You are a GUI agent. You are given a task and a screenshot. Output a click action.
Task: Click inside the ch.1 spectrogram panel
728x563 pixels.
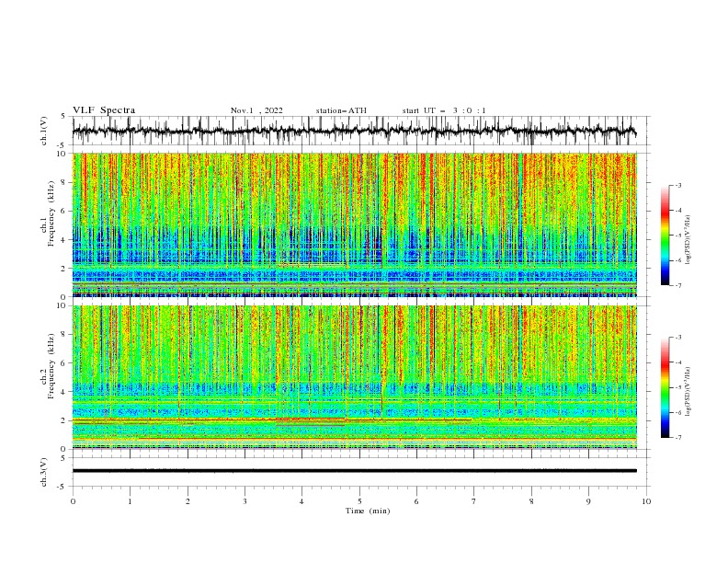click(x=354, y=224)
